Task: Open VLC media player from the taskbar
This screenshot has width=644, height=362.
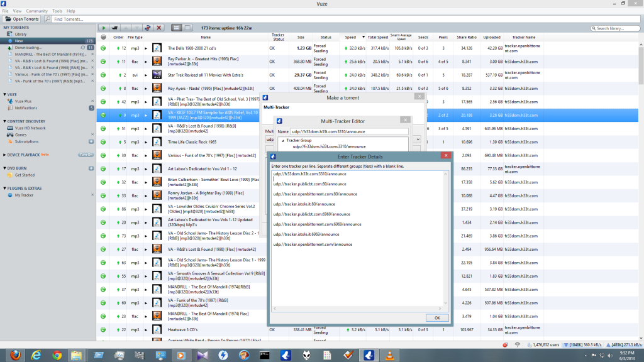Action: pyautogui.click(x=389, y=355)
